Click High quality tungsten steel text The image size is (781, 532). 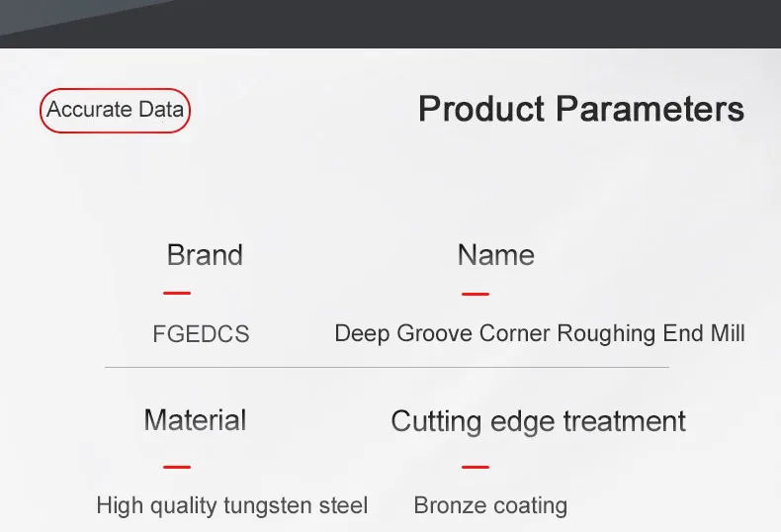(x=232, y=506)
